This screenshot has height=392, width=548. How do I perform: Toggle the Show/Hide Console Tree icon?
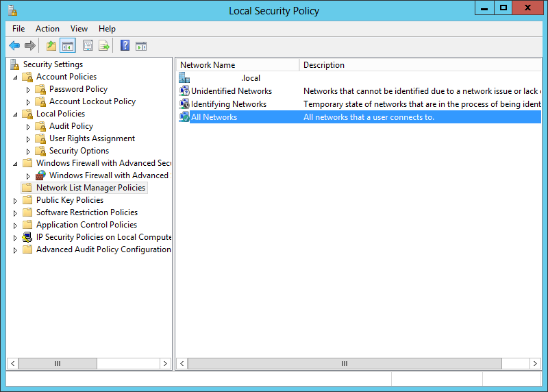67,45
